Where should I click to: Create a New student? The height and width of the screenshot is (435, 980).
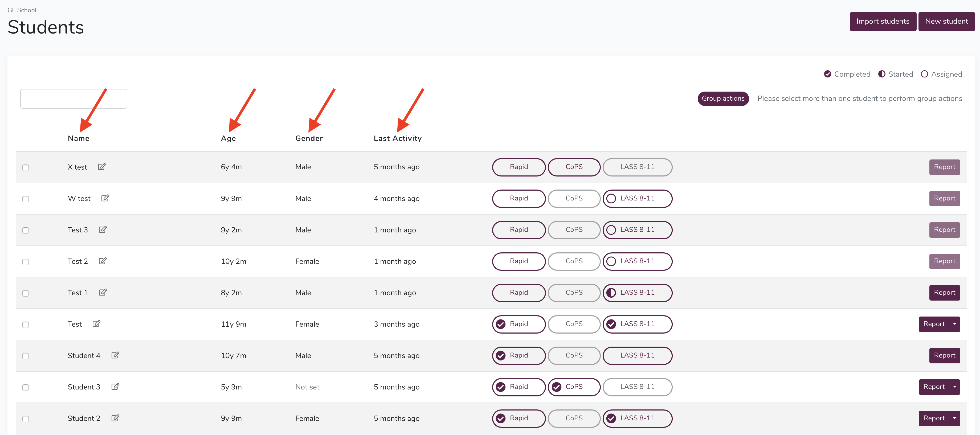coord(946,21)
